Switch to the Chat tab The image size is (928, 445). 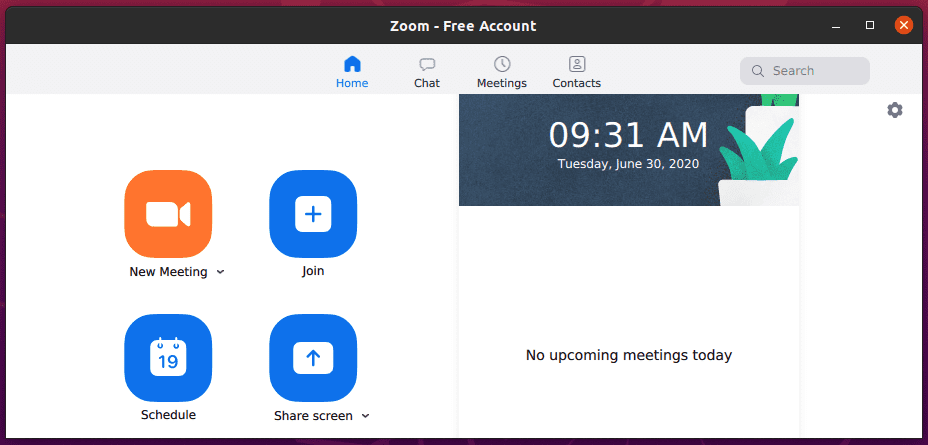[427, 72]
